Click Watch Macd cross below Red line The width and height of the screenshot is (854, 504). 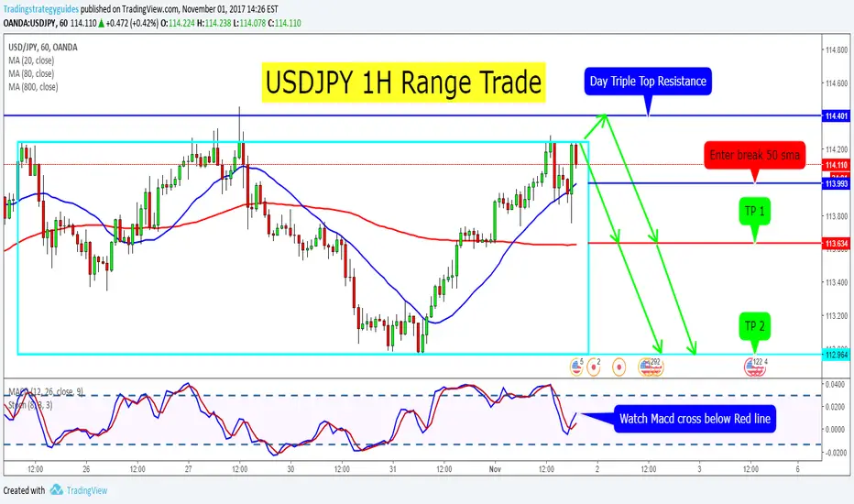point(695,419)
